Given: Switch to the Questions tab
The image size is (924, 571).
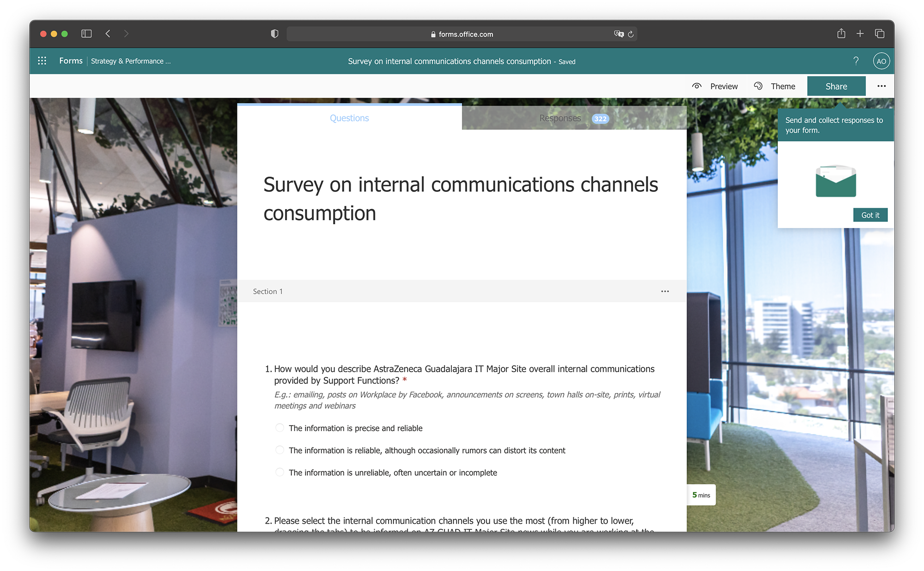Looking at the screenshot, I should point(349,118).
